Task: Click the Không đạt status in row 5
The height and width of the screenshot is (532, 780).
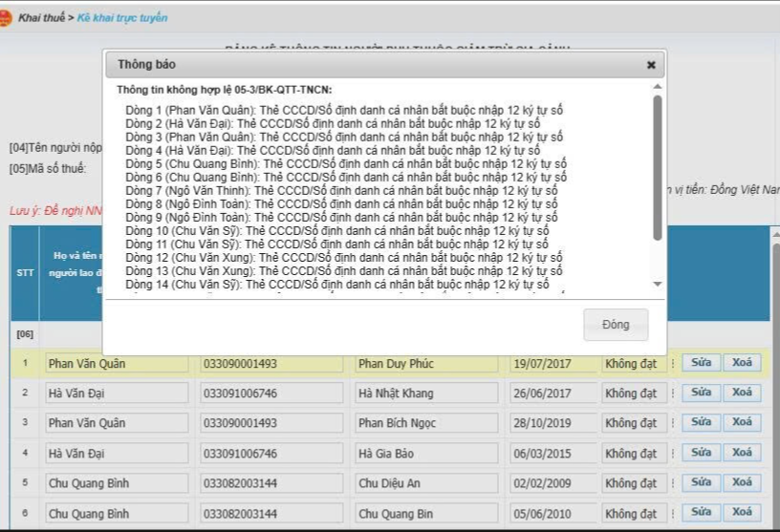Action: tap(630, 483)
